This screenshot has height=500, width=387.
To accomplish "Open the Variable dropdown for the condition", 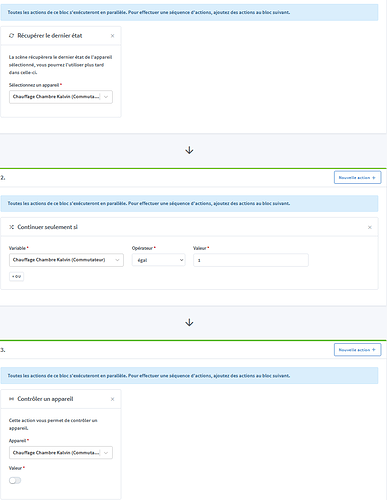I will pyautogui.click(x=66, y=260).
